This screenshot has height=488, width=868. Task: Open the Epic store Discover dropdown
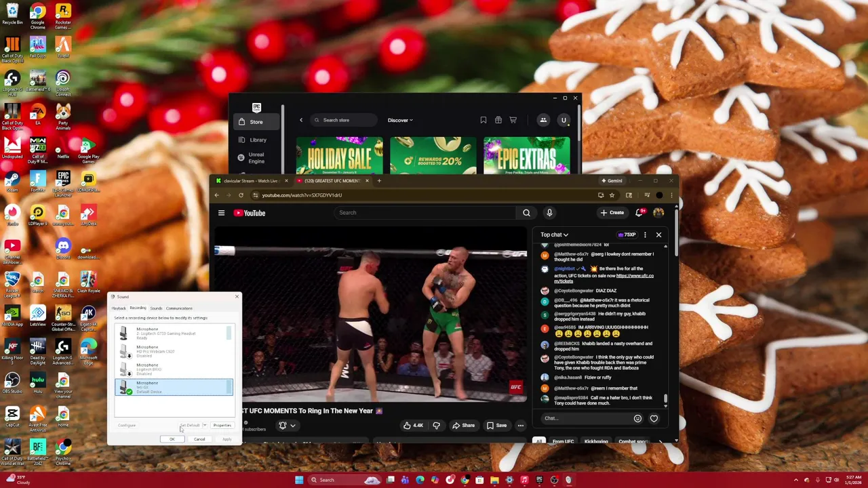pyautogui.click(x=400, y=120)
